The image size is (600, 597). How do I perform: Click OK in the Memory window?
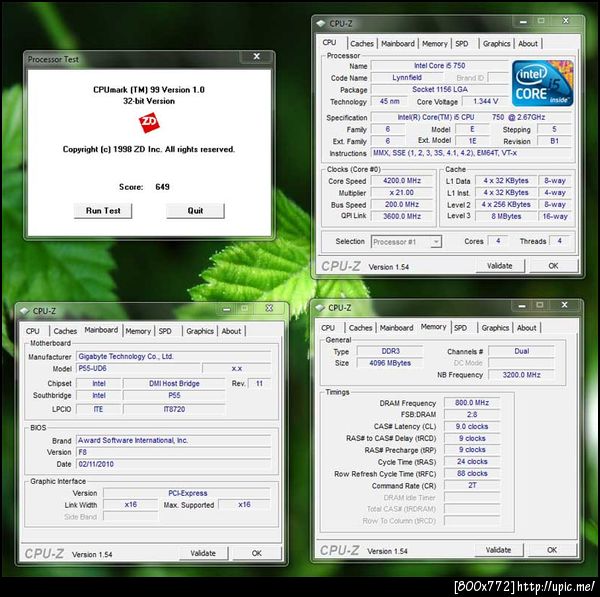[552, 550]
